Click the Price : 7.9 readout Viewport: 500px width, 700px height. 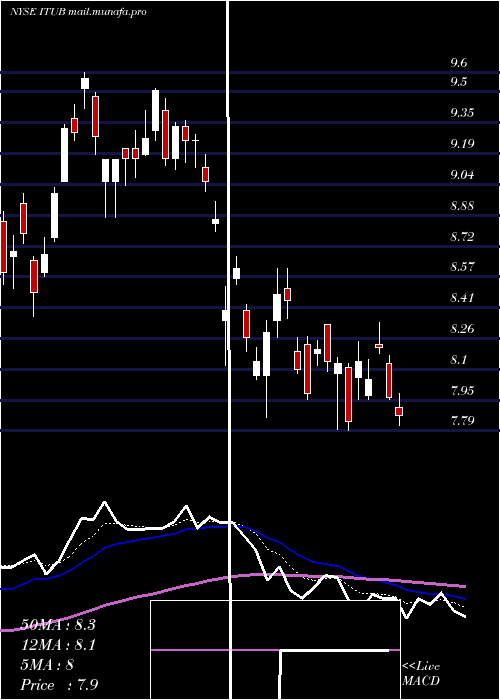click(59, 685)
